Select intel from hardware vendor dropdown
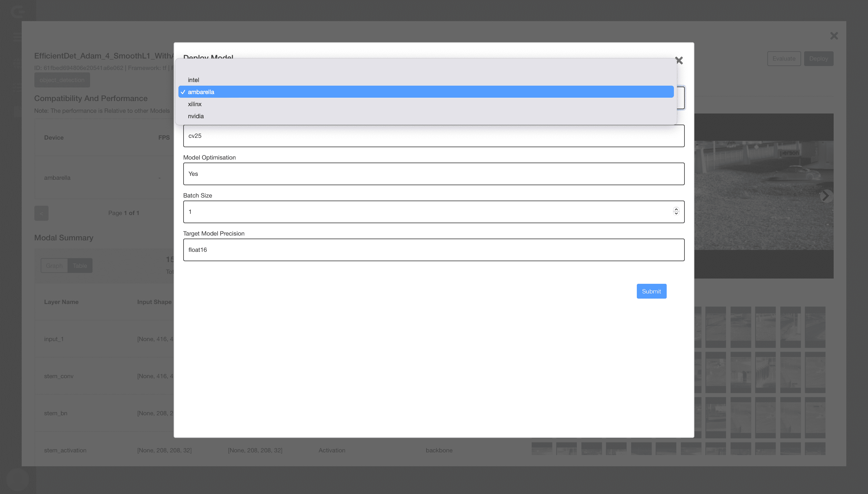868x494 pixels. click(193, 79)
